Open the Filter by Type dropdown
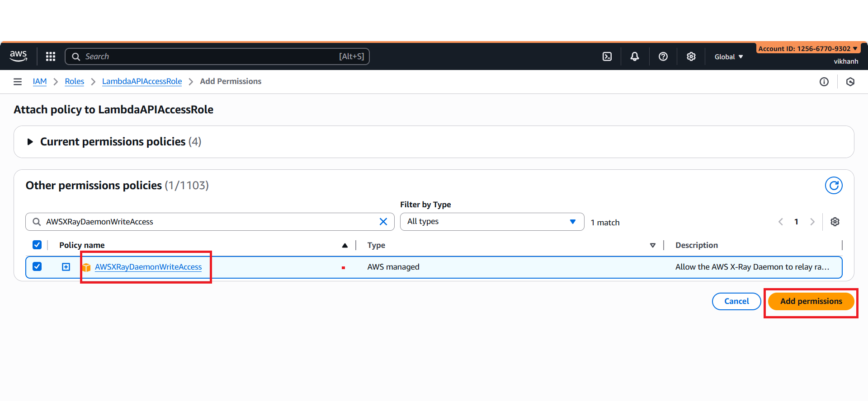The width and height of the screenshot is (868, 401). point(491,222)
